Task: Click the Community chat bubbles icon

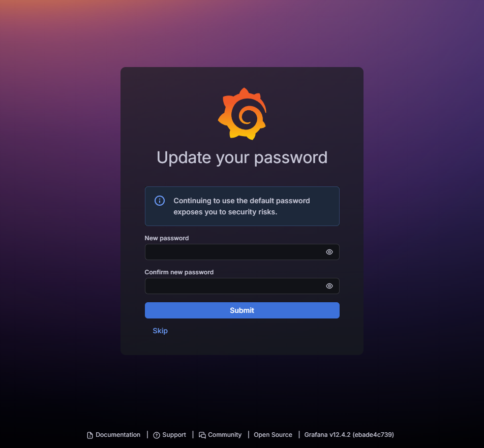Action: click(202, 435)
